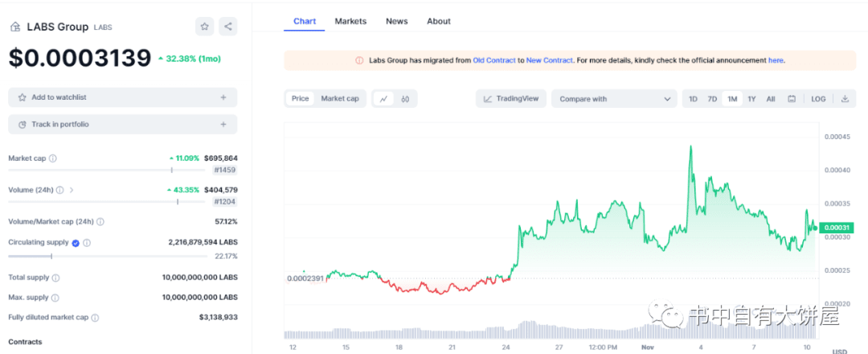Image resolution: width=868 pixels, height=354 pixels.
Task: Click the plus on Add to watchlist
Action: (223, 97)
